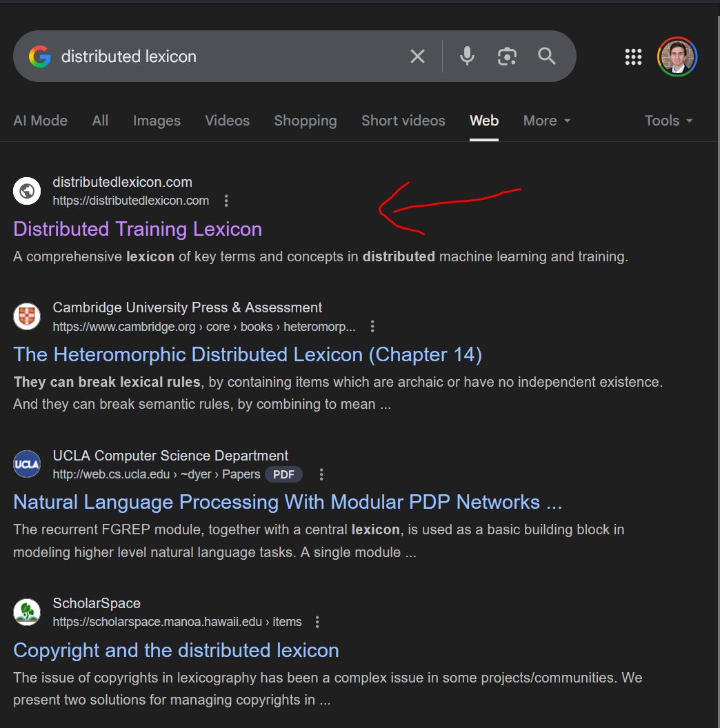Switch to AI Mode tab
Screen dimensions: 720x728
click(41, 121)
